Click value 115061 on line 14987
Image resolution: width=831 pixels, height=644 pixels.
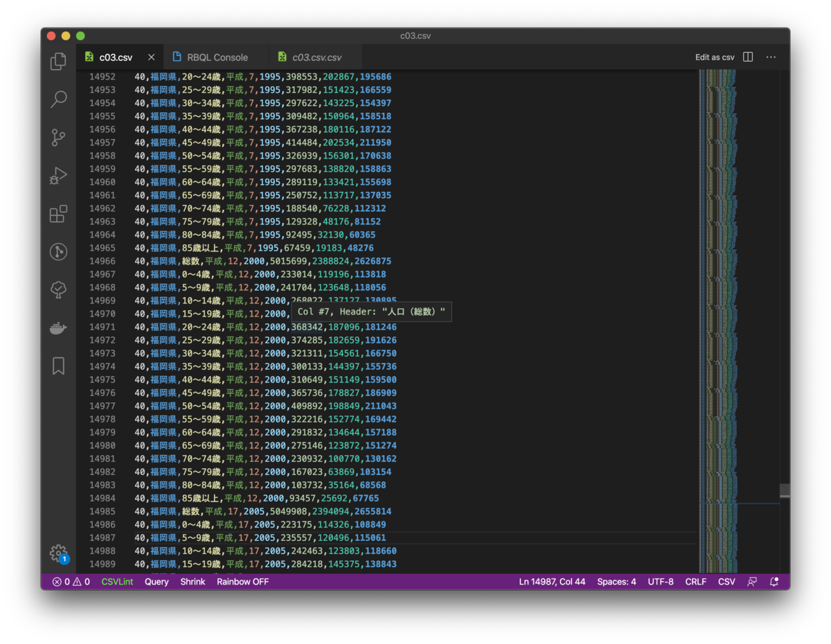point(370,537)
